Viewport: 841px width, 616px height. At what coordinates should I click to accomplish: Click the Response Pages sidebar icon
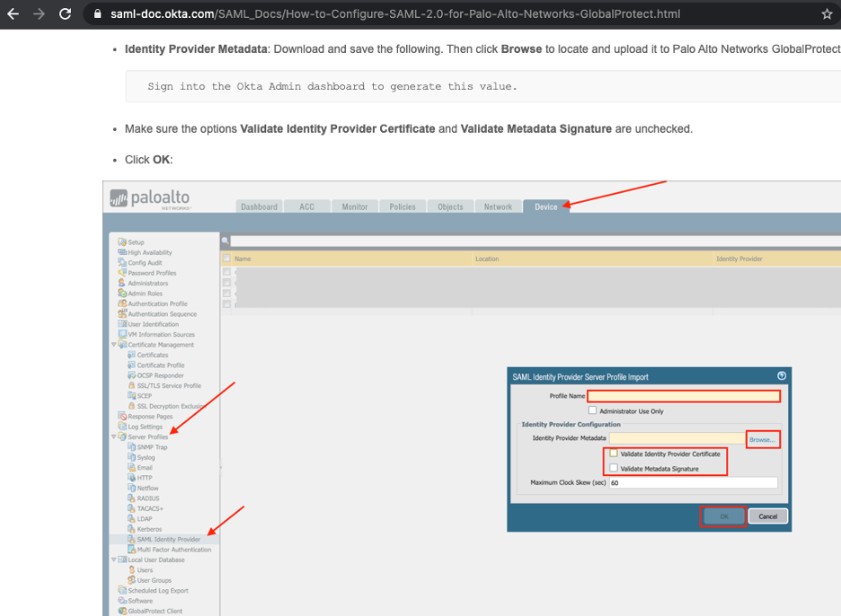tap(122, 416)
